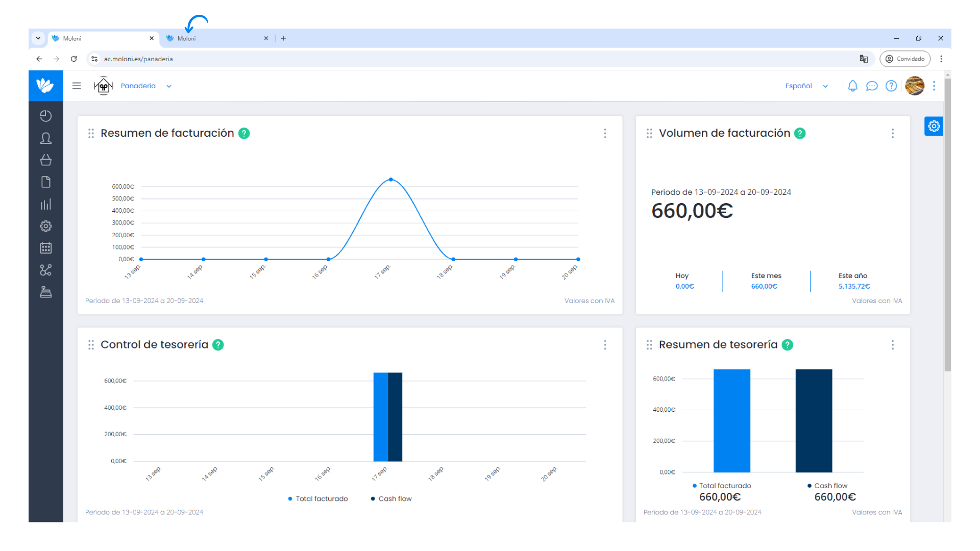Open the customers person sidebar icon
The width and height of the screenshot is (980, 551).
pyautogui.click(x=46, y=138)
